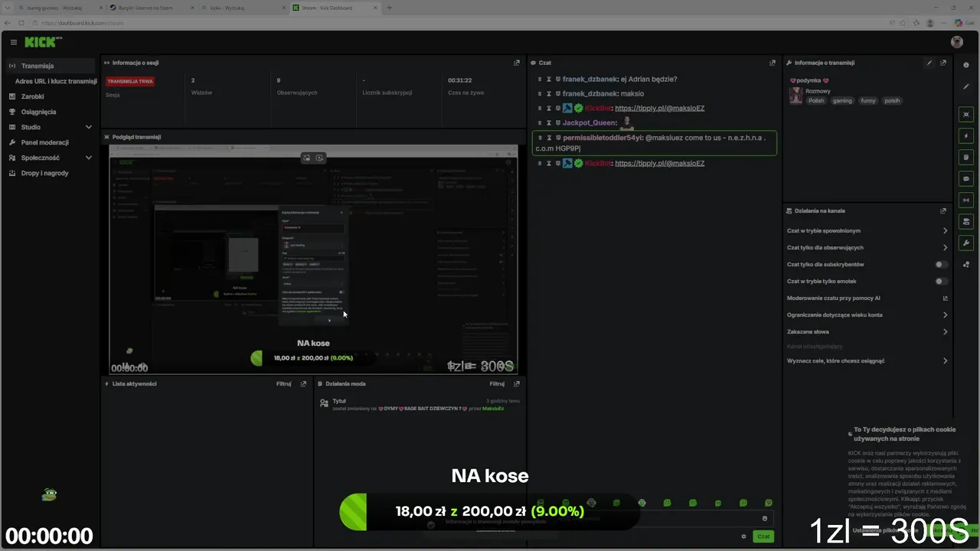Click the dots layout icon in right rail
The height and width of the screenshot is (551, 980).
click(x=966, y=265)
